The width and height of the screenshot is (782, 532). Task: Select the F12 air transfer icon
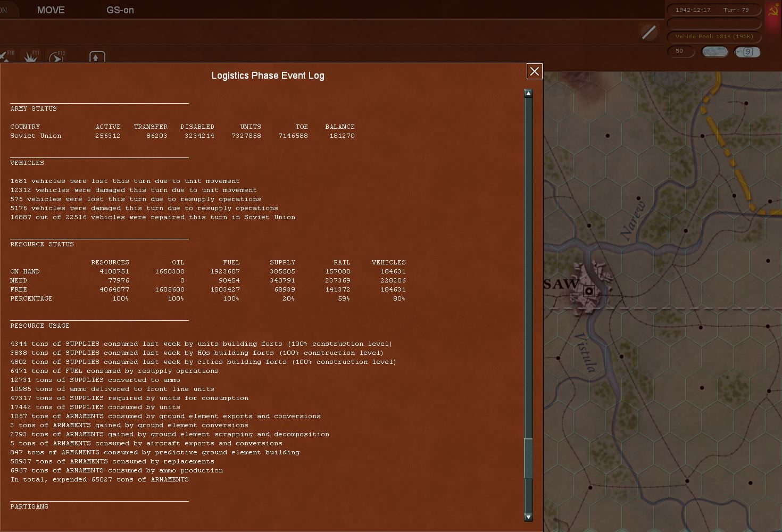[x=57, y=56]
